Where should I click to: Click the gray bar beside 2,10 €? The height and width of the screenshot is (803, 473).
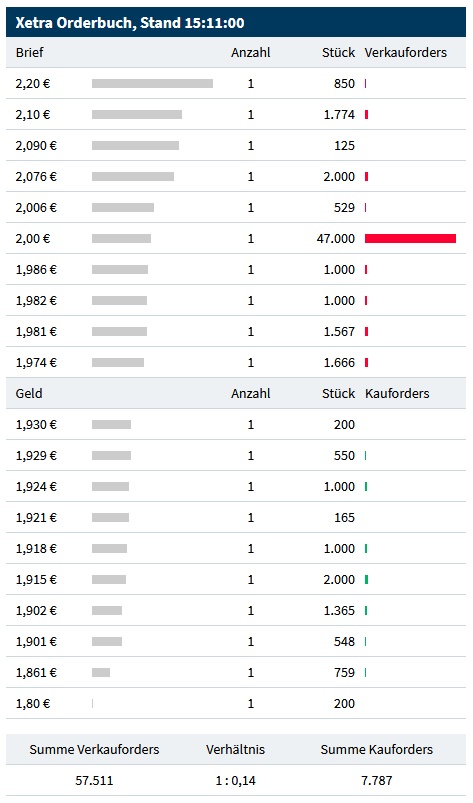[x=137, y=115]
